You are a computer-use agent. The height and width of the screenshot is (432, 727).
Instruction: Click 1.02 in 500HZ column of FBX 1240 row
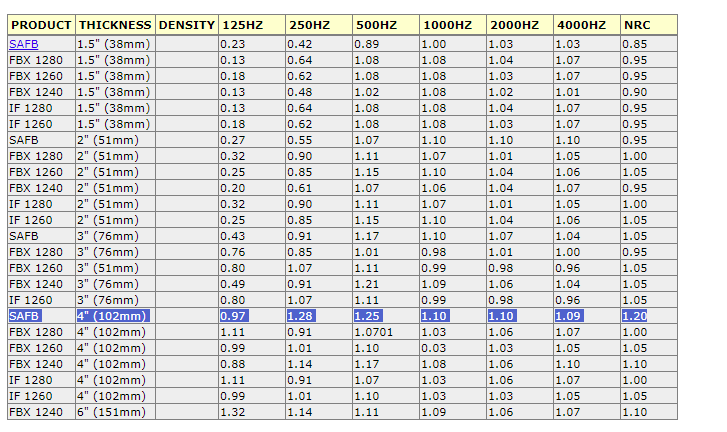[x=367, y=92]
